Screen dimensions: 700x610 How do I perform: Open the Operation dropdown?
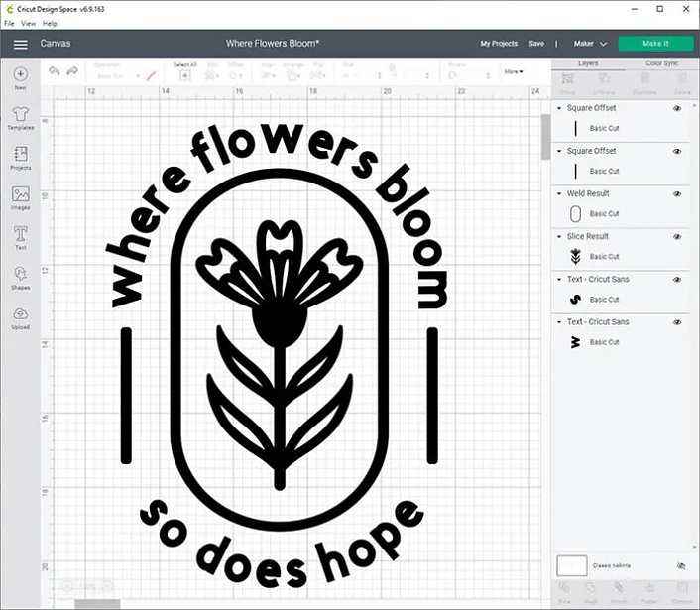117,76
